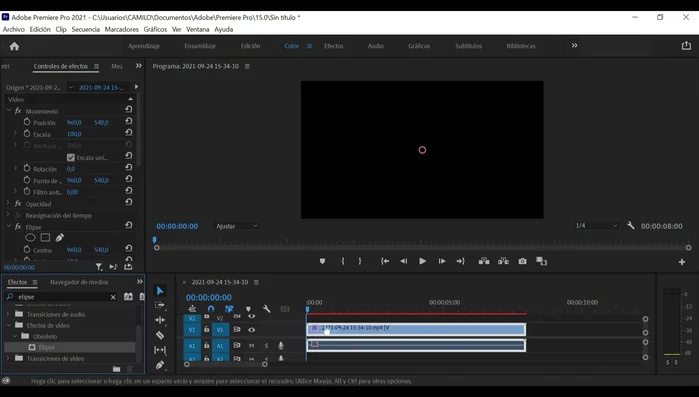
Task: Open timeline display settings wrench
Action: 267,309
